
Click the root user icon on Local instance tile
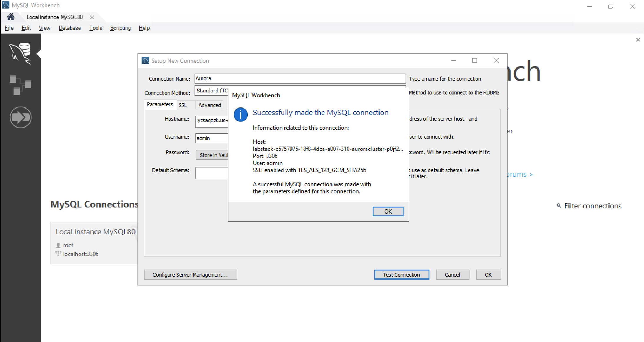click(58, 245)
